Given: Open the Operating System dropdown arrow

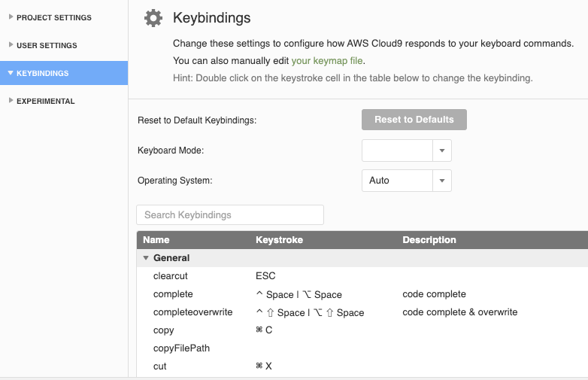Looking at the screenshot, I should click(442, 181).
